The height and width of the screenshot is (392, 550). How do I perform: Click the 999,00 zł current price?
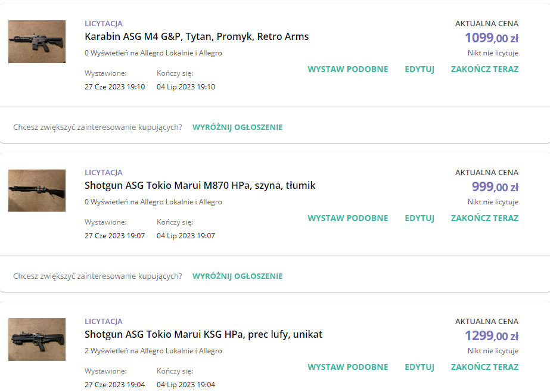(x=495, y=187)
